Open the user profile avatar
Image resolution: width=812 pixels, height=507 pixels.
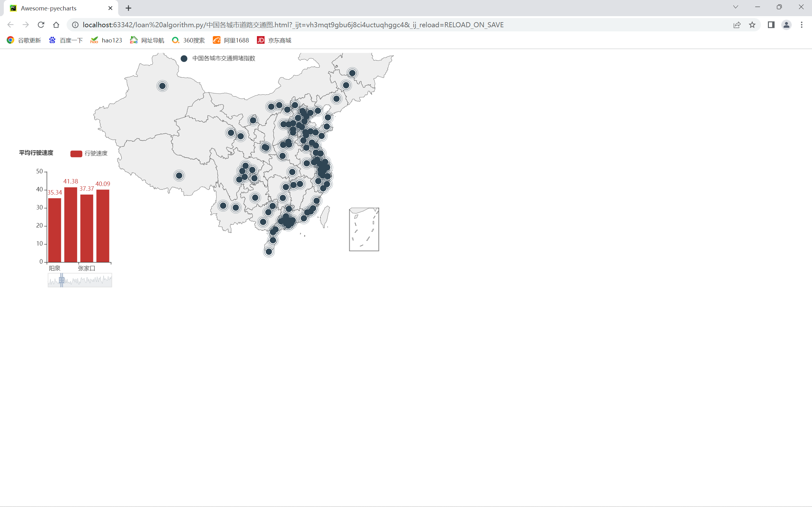786,25
